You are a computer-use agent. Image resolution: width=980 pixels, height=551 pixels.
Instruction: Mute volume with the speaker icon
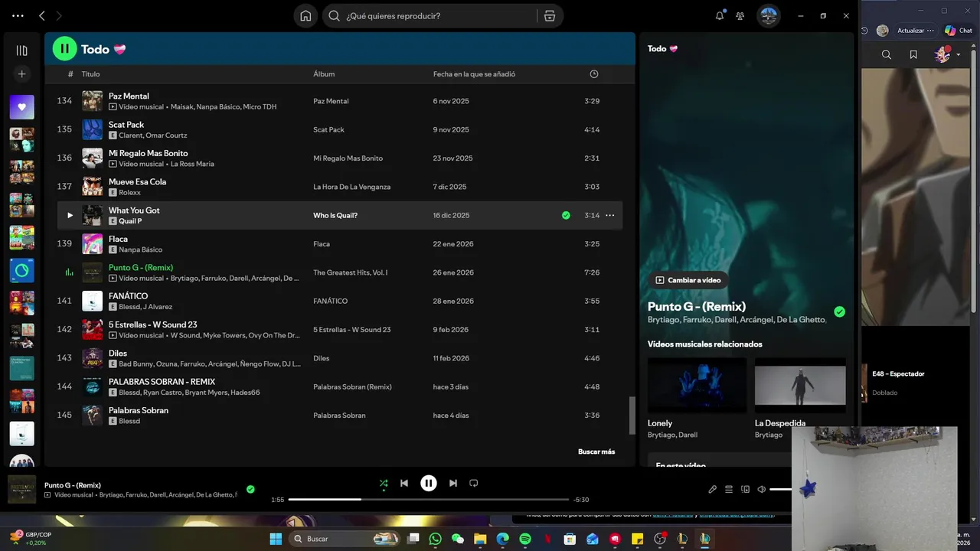[762, 489]
